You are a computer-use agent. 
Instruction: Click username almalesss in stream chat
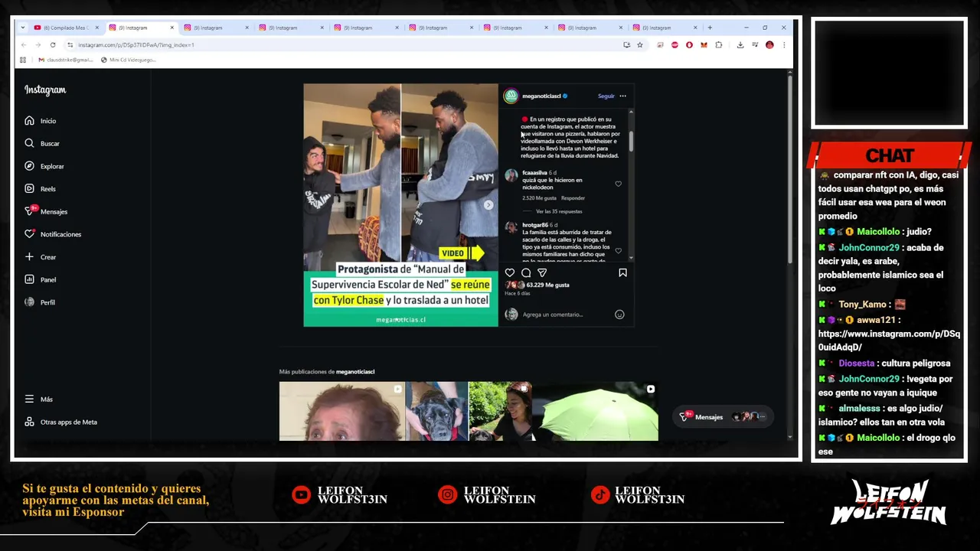[x=860, y=409]
